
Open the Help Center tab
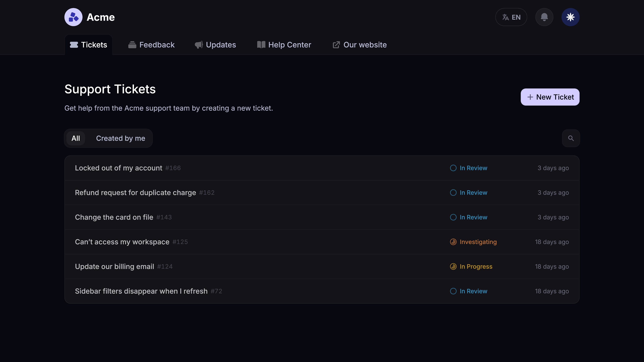coord(284,45)
